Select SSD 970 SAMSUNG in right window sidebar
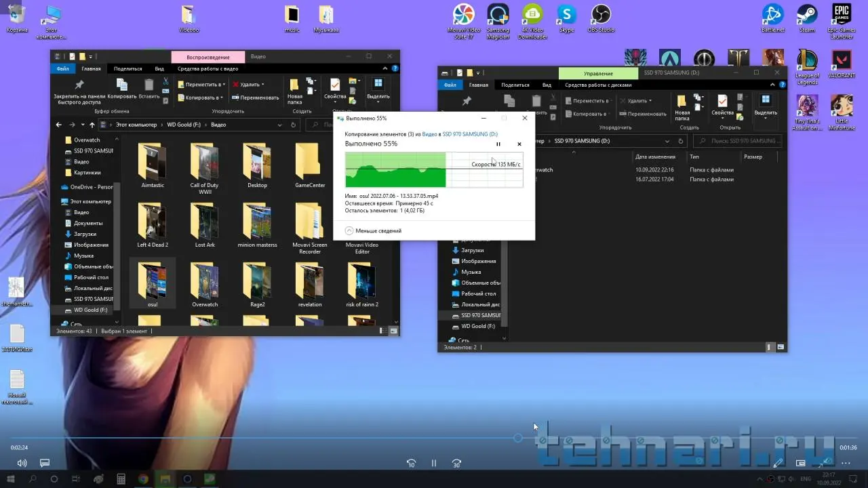868x488 pixels. pos(476,315)
